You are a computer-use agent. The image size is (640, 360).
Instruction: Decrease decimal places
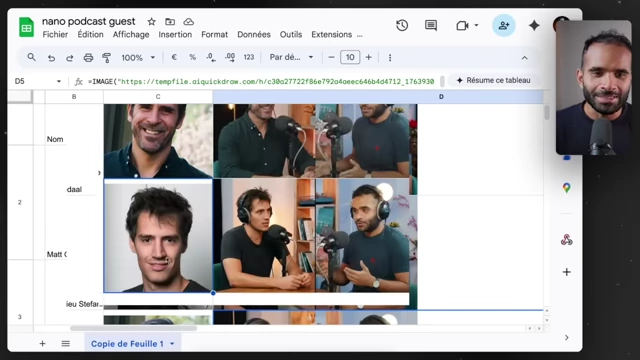tap(211, 58)
